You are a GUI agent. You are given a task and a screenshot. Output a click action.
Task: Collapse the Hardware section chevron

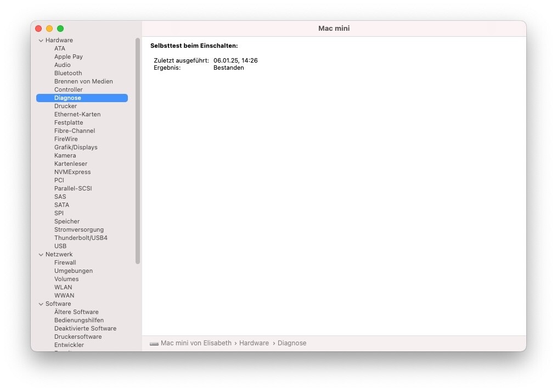tap(41, 41)
